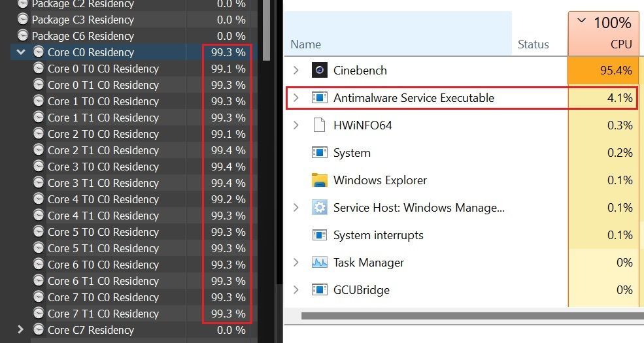Click the Task Manager process icon
The height and width of the screenshot is (343, 644).
tap(319, 263)
